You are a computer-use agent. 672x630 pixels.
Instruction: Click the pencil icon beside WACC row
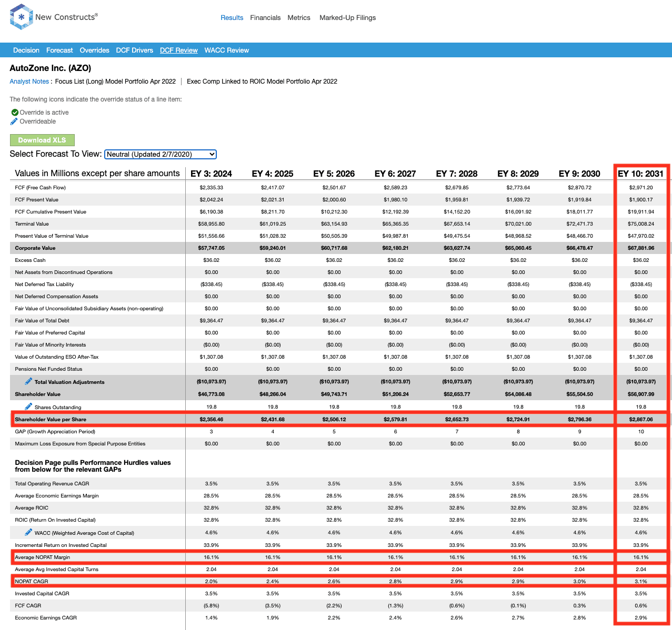coord(28,532)
